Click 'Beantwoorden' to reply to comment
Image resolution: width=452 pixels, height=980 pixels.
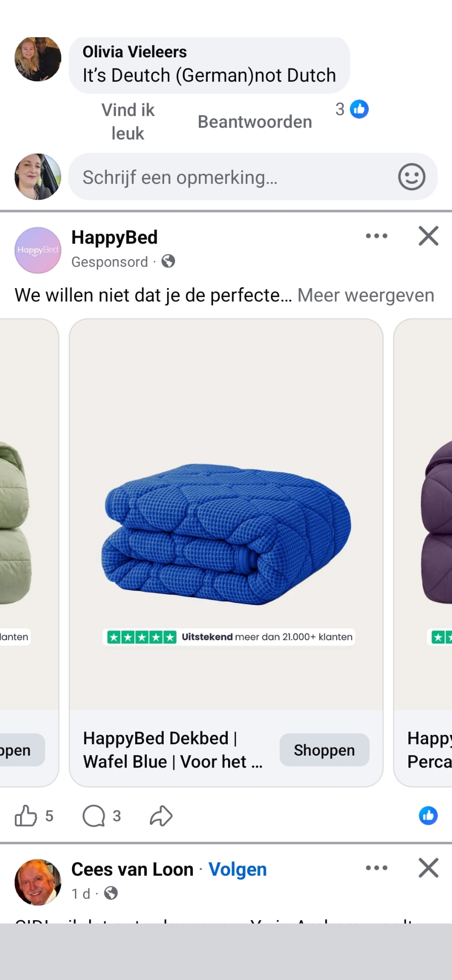tap(255, 122)
